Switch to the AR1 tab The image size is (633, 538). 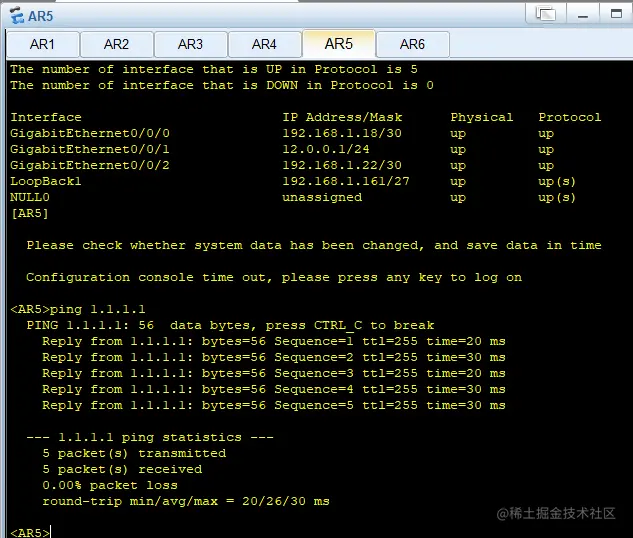pos(42,44)
